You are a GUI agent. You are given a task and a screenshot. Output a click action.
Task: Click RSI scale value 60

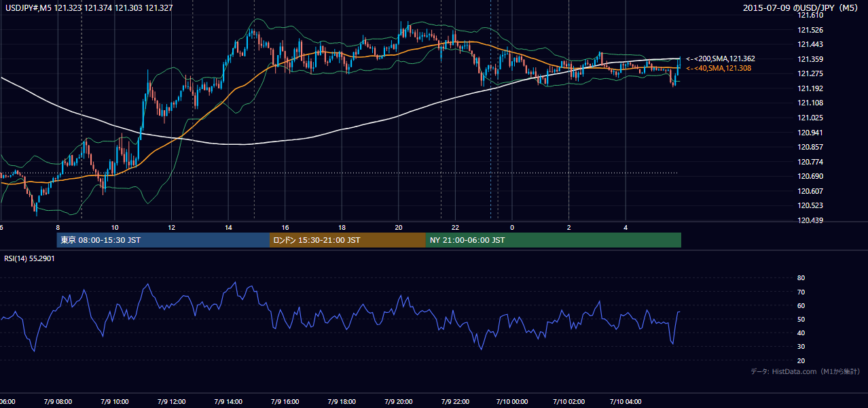[x=801, y=305]
